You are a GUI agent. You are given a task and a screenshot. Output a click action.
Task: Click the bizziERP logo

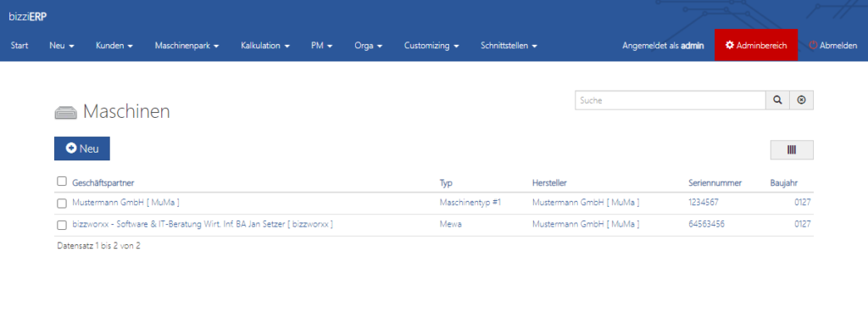point(28,17)
